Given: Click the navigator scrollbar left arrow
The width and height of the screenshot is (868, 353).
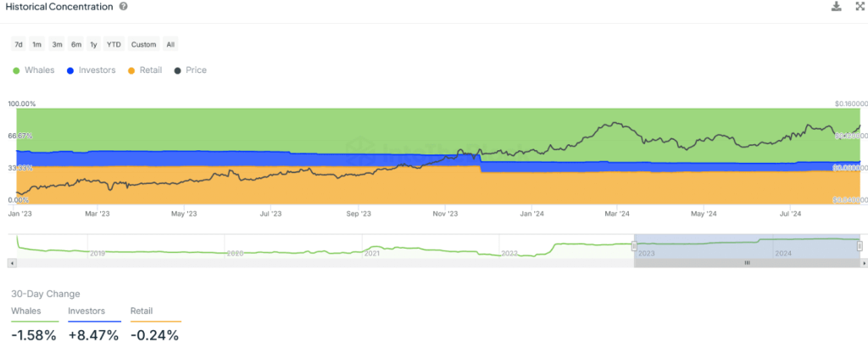Looking at the screenshot, I should click(13, 263).
